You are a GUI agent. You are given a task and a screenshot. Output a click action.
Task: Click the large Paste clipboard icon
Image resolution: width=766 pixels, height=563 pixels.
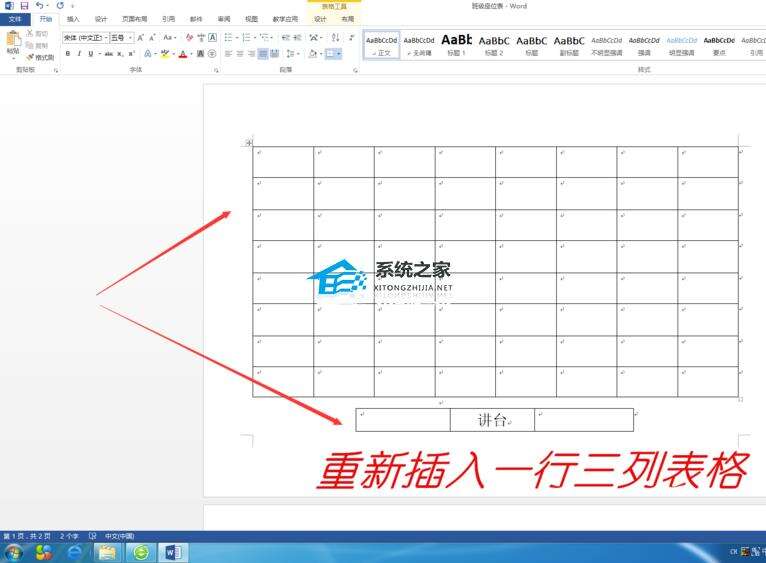[x=13, y=39]
